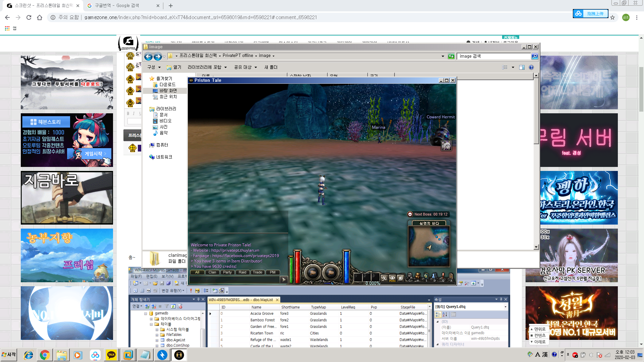The width and height of the screenshot is (644, 362).
Task: Open the 연결 dropdown in Object Explorer
Action: pos(137,306)
